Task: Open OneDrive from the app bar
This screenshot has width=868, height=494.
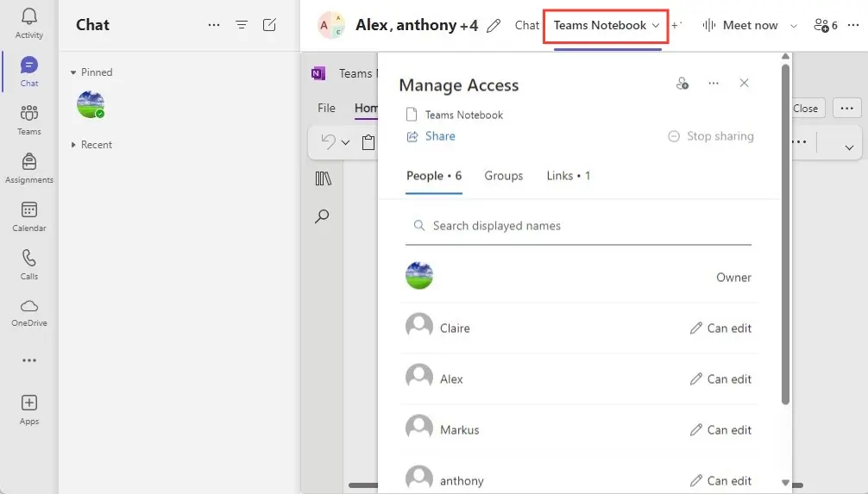Action: pos(29,311)
